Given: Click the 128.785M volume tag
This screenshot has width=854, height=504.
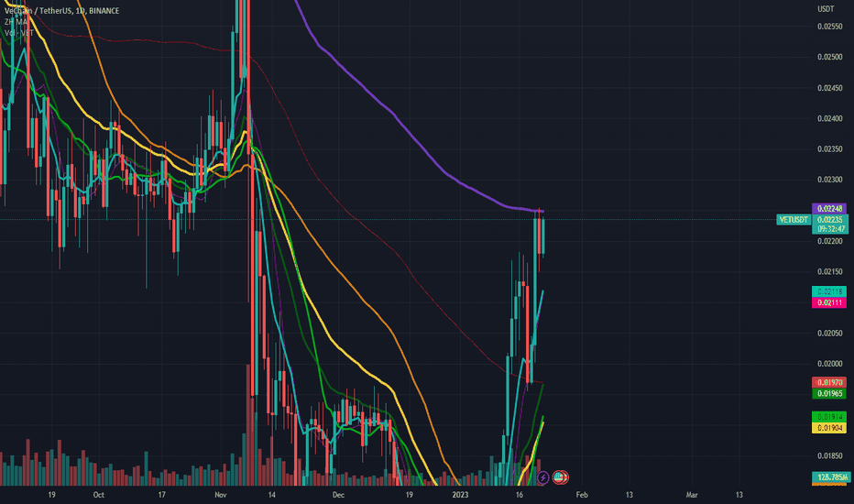Looking at the screenshot, I should 830,477.
